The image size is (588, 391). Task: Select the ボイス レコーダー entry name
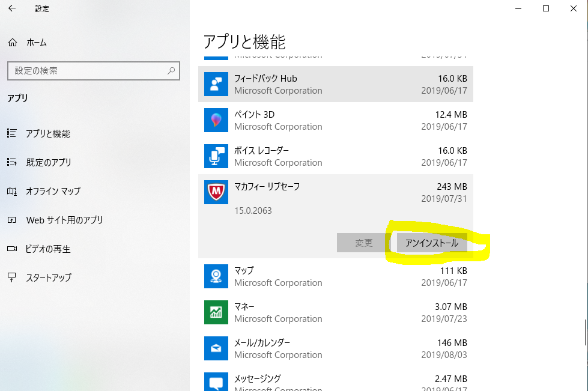[261, 150]
